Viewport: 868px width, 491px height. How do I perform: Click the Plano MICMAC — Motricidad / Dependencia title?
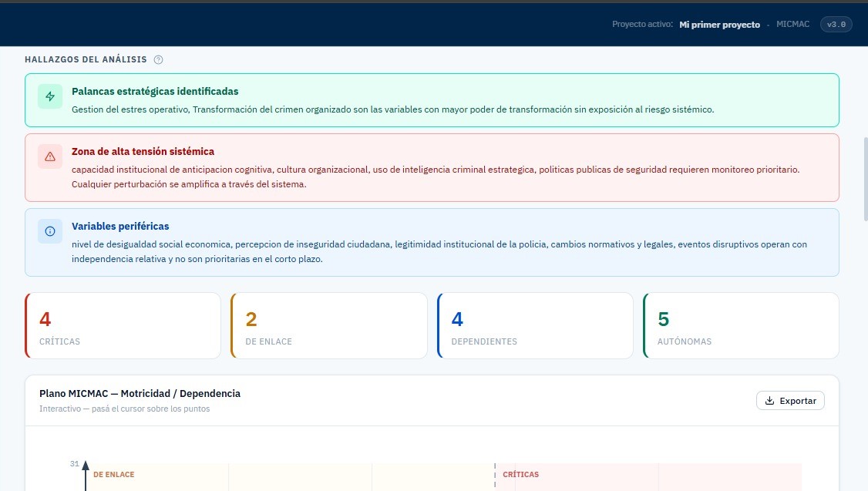click(x=140, y=393)
